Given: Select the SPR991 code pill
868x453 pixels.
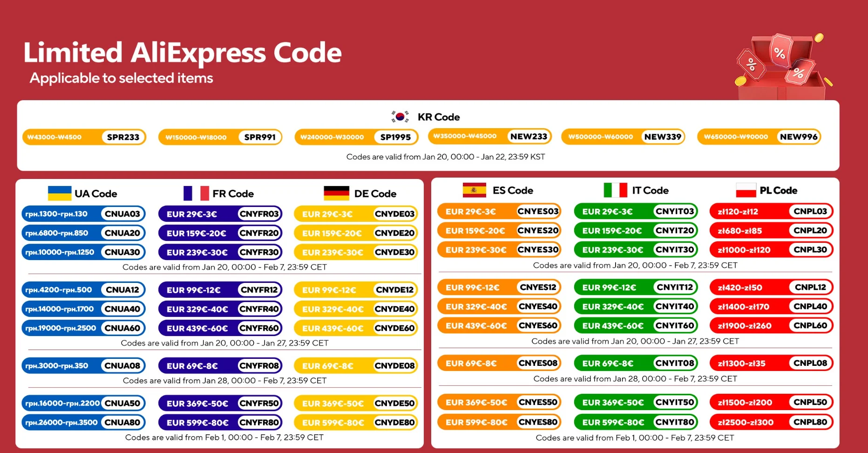Looking at the screenshot, I should pos(220,137).
